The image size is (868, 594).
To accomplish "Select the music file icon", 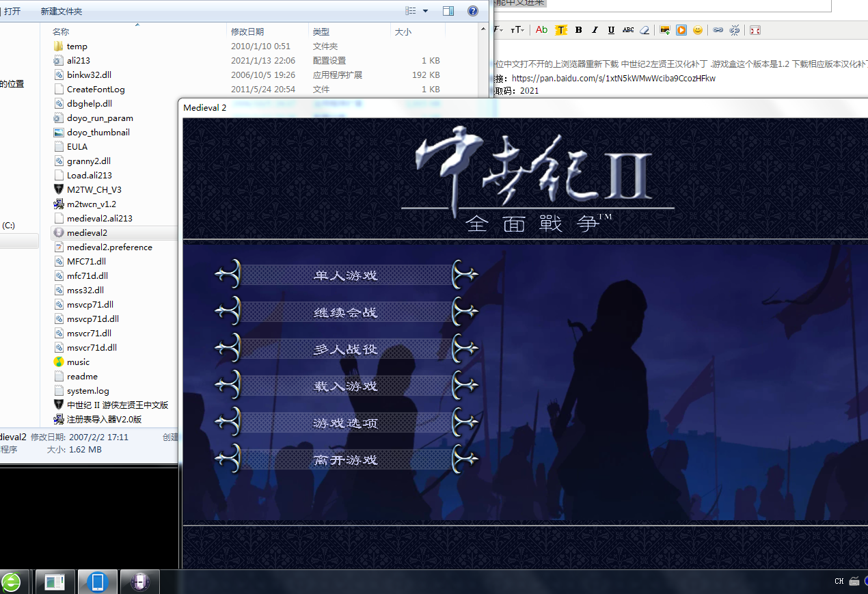I will tap(59, 362).
